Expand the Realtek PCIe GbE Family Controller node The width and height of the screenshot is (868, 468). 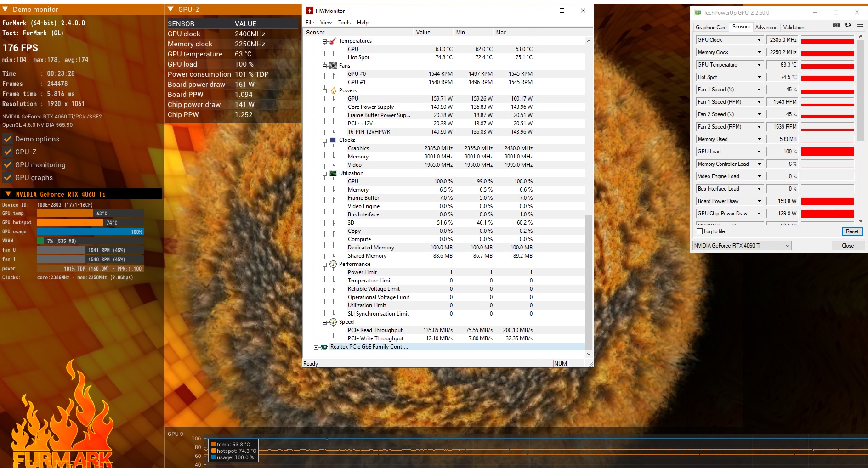tap(316, 347)
